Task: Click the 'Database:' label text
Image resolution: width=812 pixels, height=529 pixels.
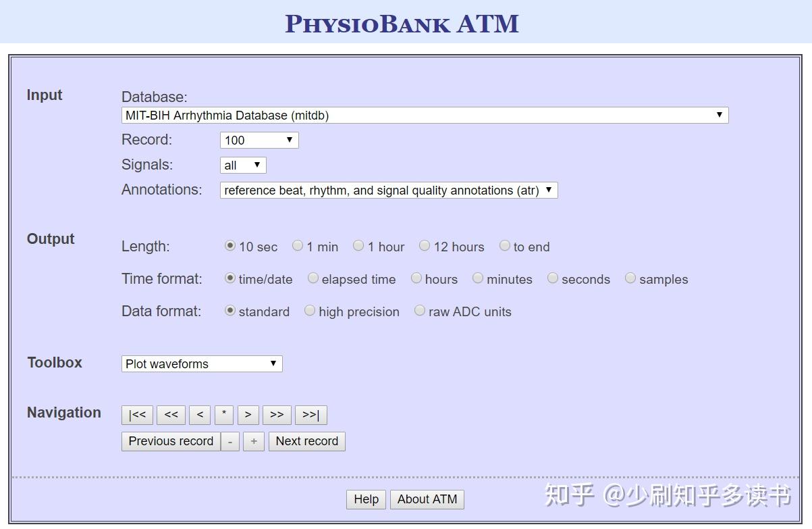Action: (155, 97)
